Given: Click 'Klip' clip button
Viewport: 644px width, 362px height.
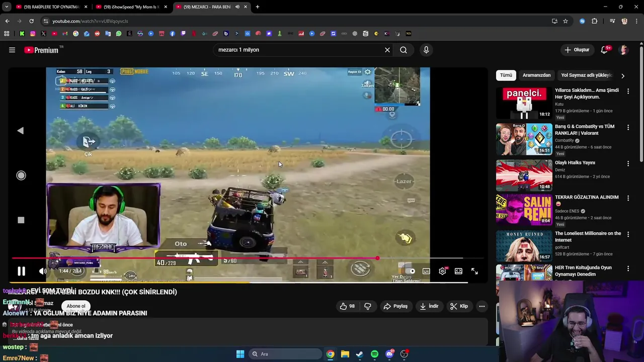Looking at the screenshot, I should [x=459, y=306].
